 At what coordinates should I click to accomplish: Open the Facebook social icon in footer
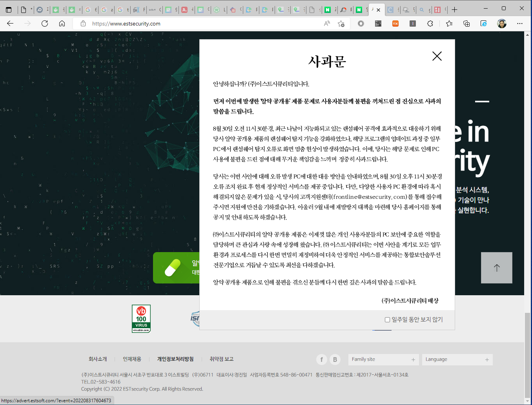(322, 360)
